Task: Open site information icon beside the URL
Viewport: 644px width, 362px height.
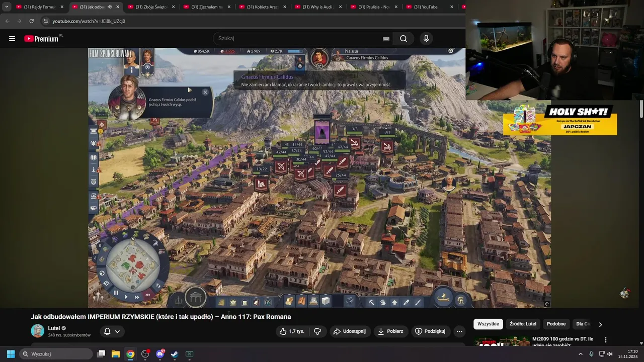Action: point(46,21)
